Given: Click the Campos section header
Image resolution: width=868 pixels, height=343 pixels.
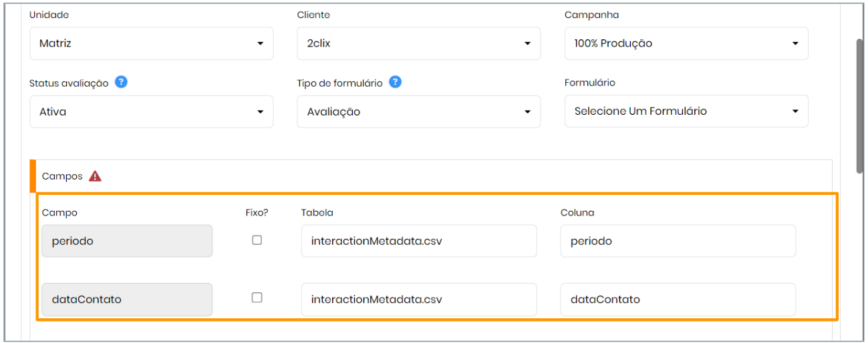Looking at the screenshot, I should pyautogui.click(x=62, y=176).
